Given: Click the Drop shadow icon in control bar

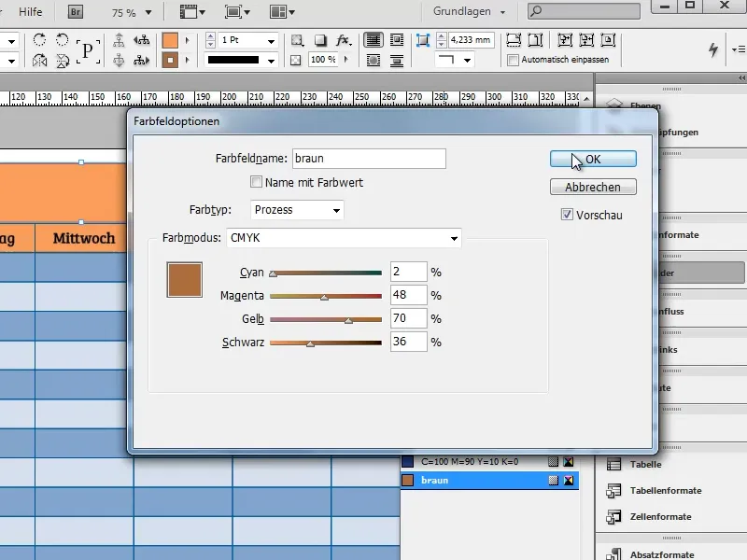Looking at the screenshot, I should 320,40.
